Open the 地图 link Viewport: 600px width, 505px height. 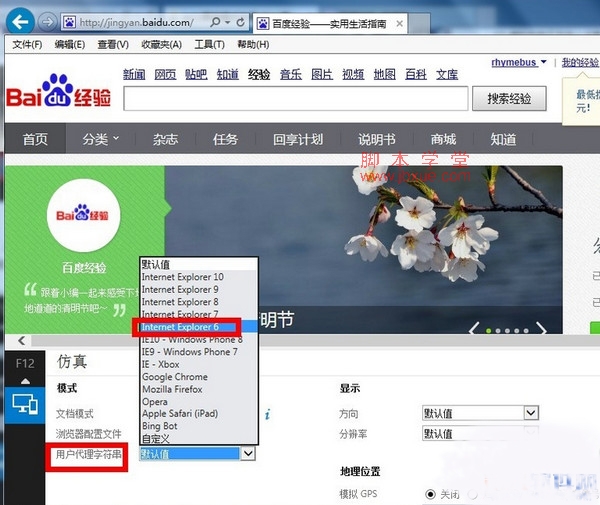tap(385, 74)
